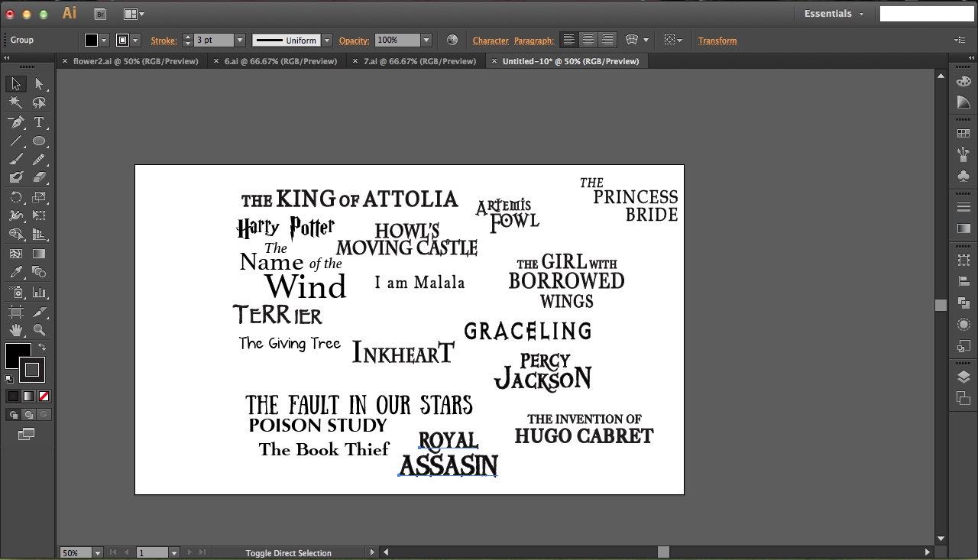Select the Column Graph tool

point(39,292)
